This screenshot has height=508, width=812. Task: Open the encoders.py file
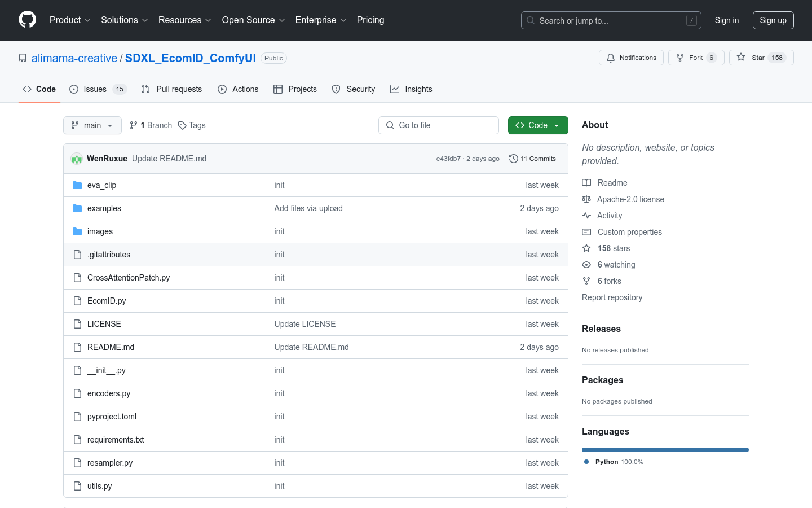click(109, 393)
